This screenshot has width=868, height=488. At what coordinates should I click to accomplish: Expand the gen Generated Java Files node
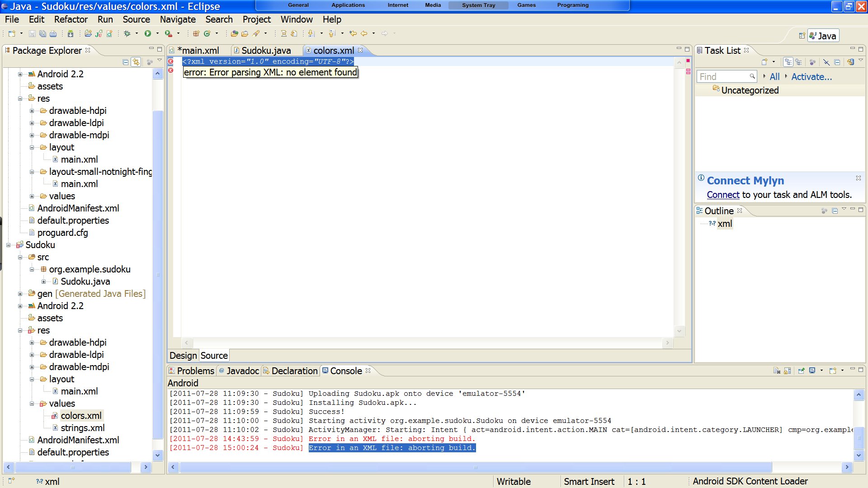point(20,294)
